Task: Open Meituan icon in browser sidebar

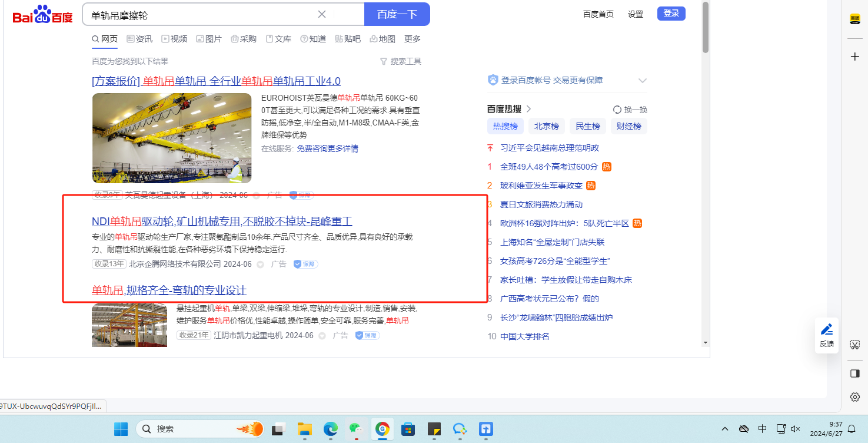Action: click(855, 19)
